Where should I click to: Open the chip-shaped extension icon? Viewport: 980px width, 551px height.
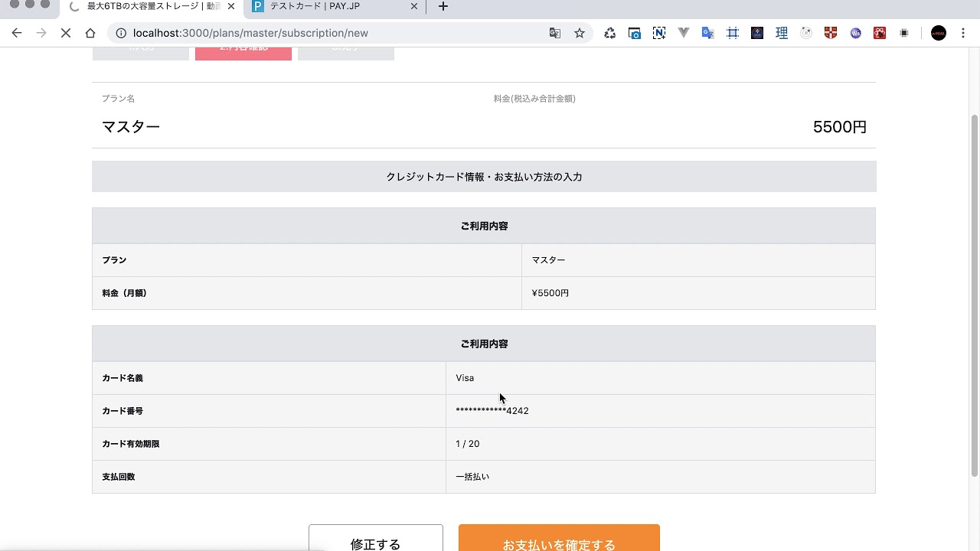904,33
